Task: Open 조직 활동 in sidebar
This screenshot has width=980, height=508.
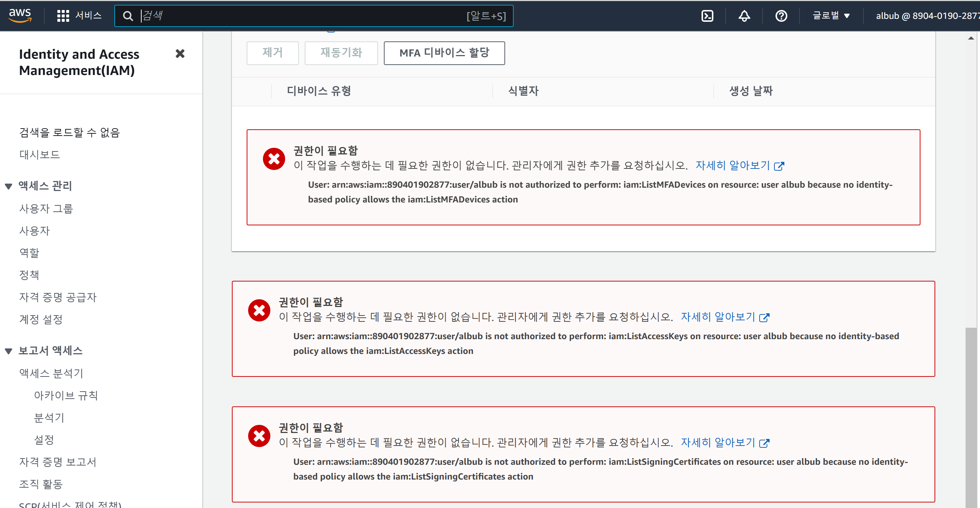Action: point(41,484)
